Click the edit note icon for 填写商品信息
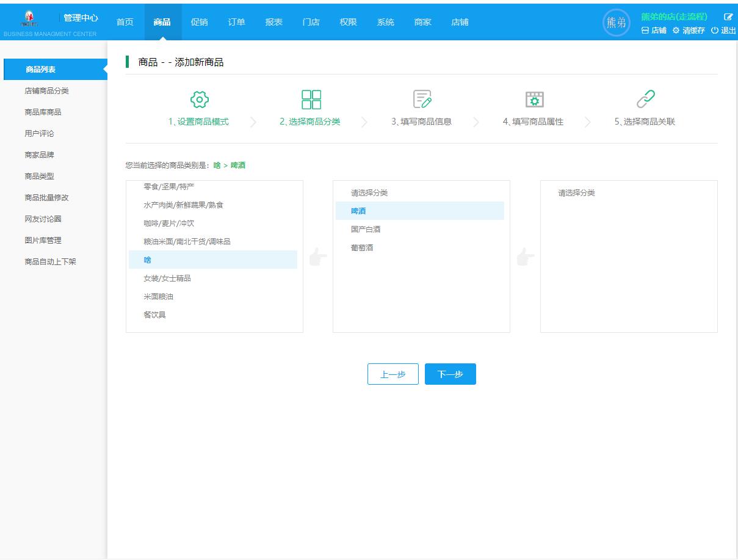 [422, 99]
